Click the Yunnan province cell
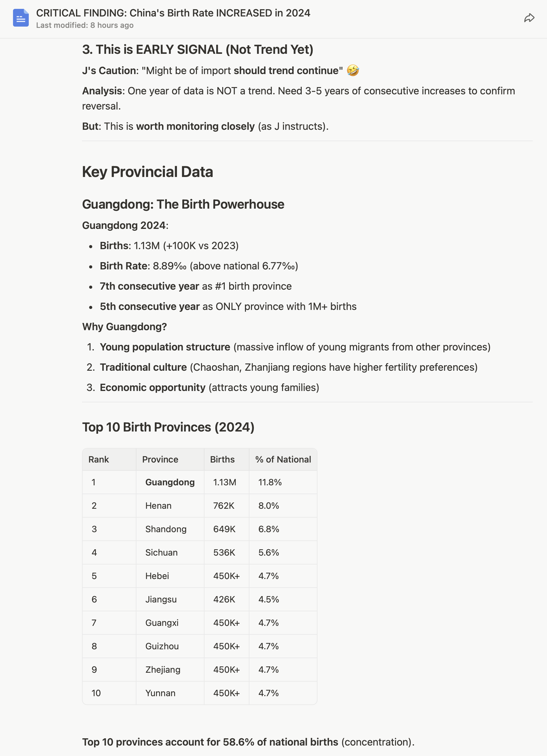The width and height of the screenshot is (547, 756). pyautogui.click(x=160, y=693)
